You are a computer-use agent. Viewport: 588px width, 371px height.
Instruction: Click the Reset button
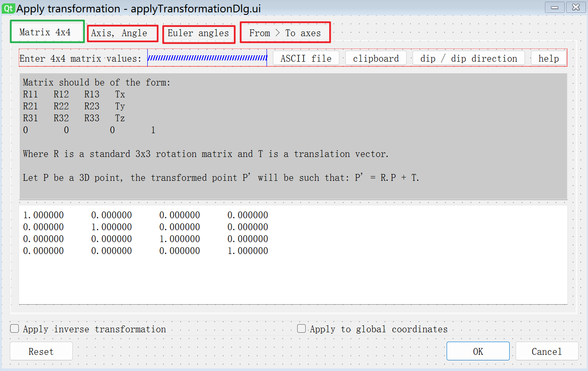click(x=41, y=351)
